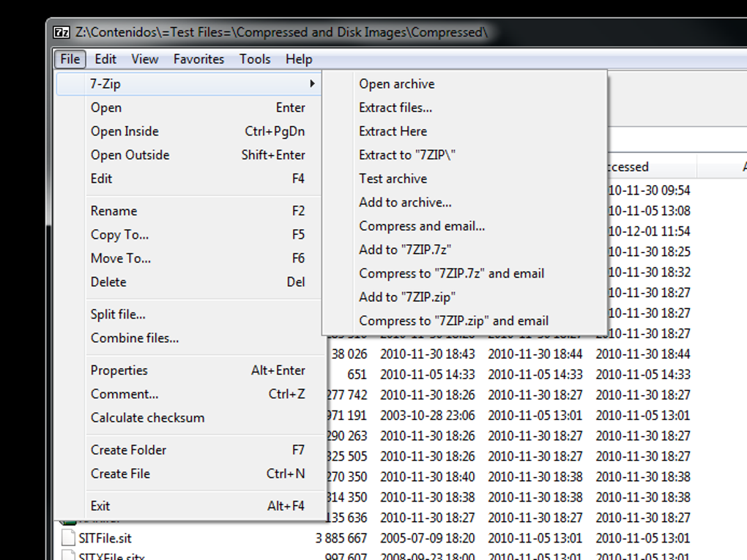Select Rename in File menu
This screenshot has width=747, height=560.
click(x=189, y=211)
